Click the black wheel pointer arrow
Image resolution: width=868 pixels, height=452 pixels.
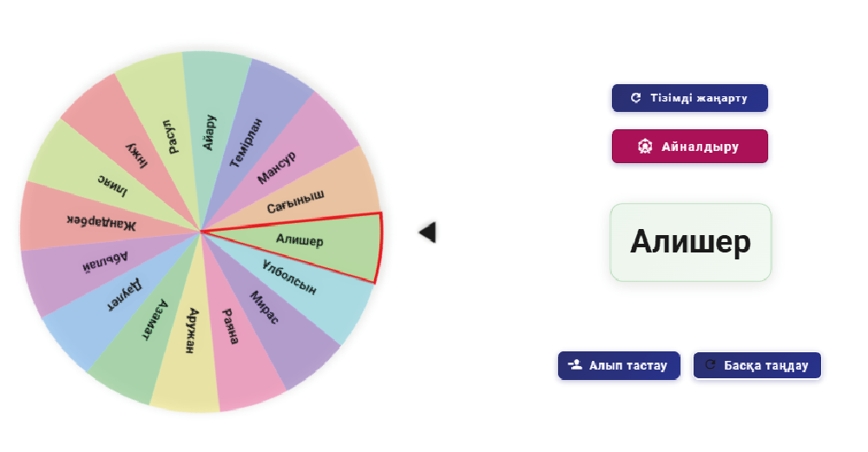[427, 233]
